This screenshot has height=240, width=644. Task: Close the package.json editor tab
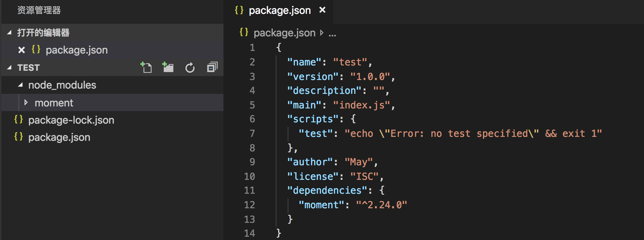[x=322, y=10]
